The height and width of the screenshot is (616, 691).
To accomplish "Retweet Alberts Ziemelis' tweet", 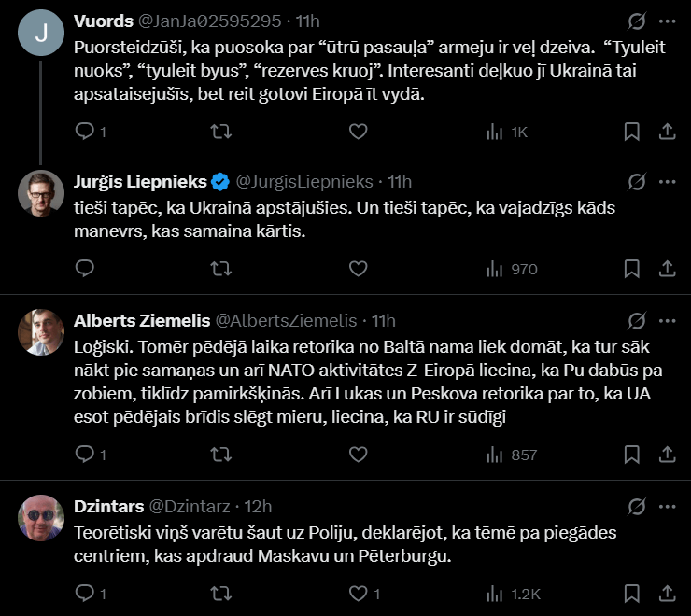I will (221, 455).
